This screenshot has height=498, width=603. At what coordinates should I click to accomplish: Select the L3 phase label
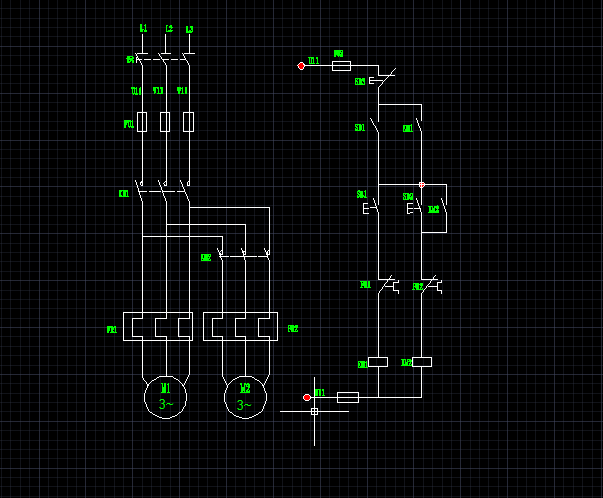189,30
